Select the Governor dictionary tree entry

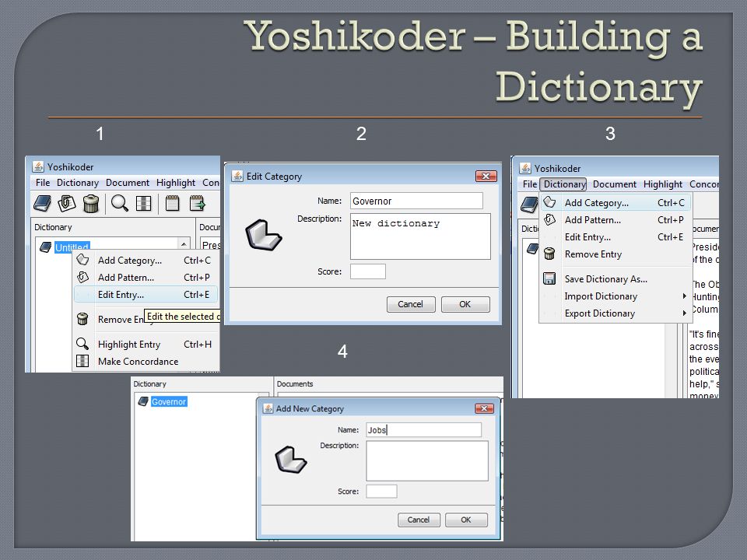click(x=169, y=401)
